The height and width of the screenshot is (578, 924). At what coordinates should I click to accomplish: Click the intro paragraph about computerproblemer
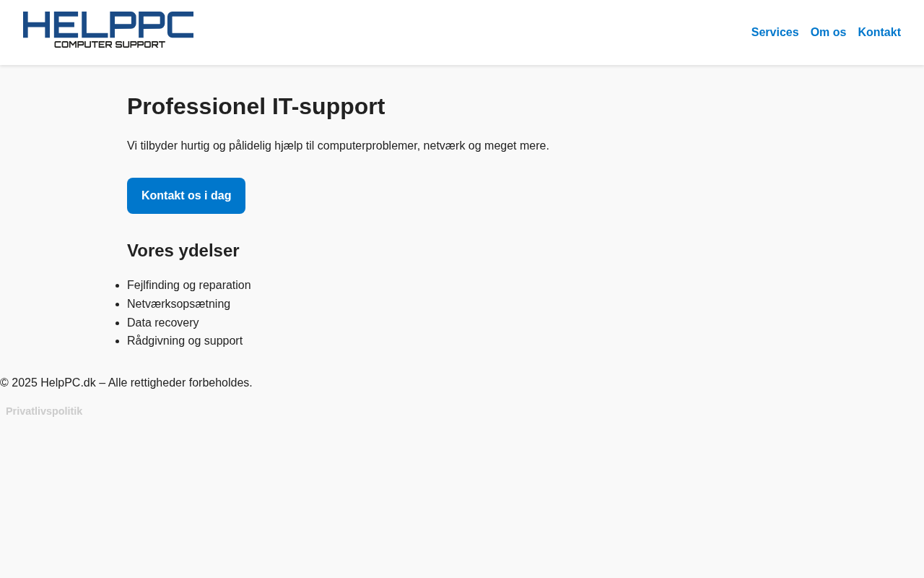click(338, 146)
